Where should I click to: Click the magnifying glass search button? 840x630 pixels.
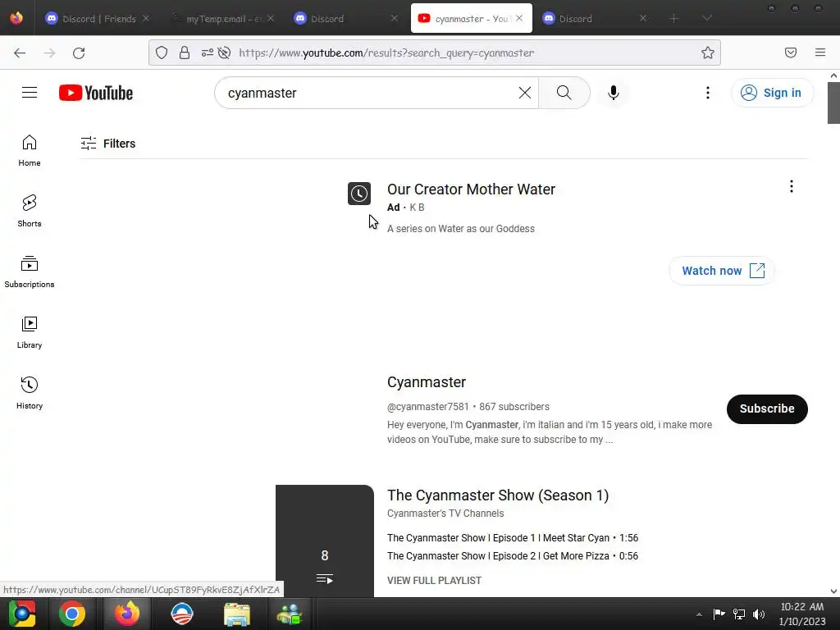[x=564, y=93]
